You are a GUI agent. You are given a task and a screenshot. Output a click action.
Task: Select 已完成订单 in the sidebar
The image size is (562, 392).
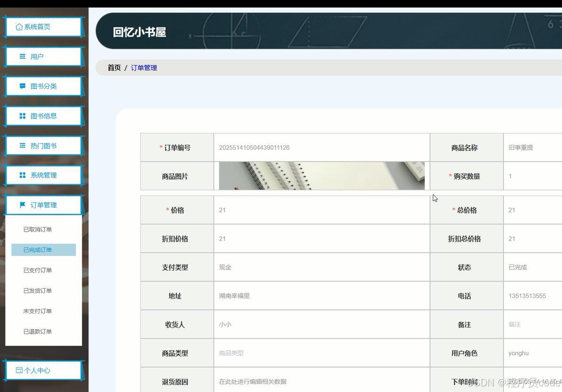(x=37, y=250)
